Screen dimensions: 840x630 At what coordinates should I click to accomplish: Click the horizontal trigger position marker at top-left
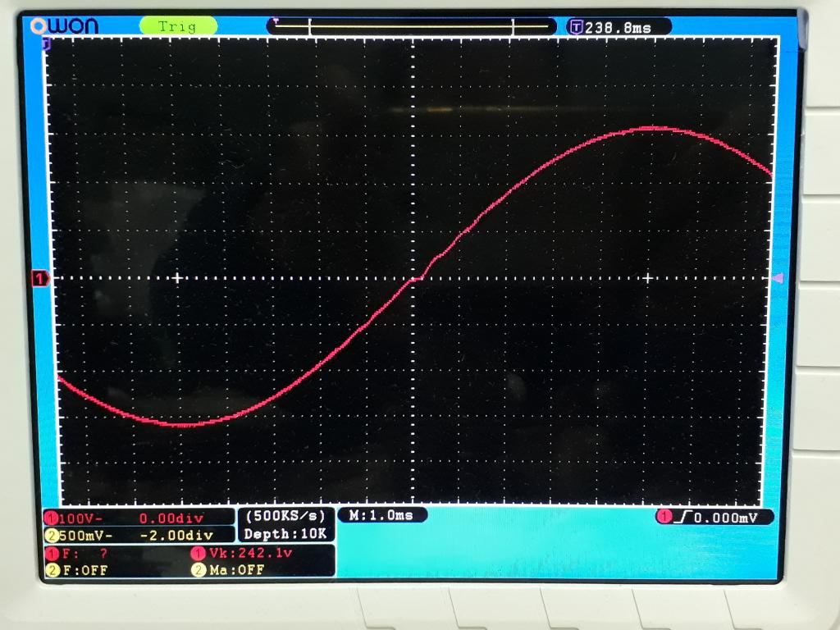[x=47, y=43]
